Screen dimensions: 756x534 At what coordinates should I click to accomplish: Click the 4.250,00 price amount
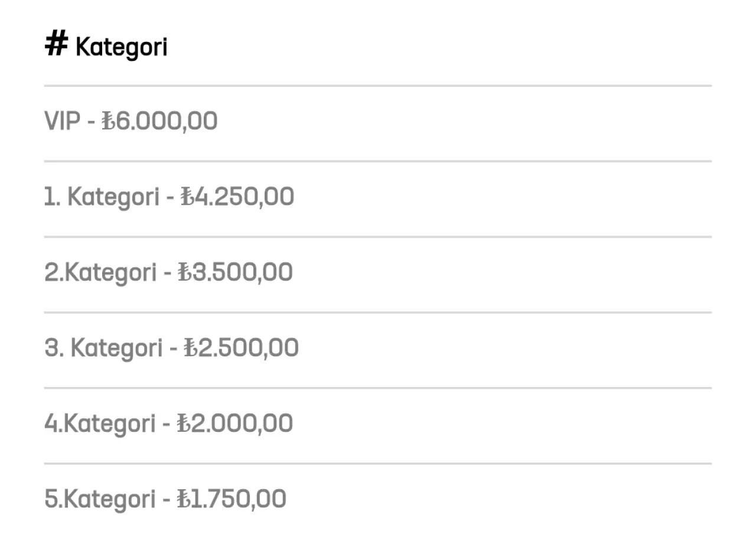coord(245,197)
